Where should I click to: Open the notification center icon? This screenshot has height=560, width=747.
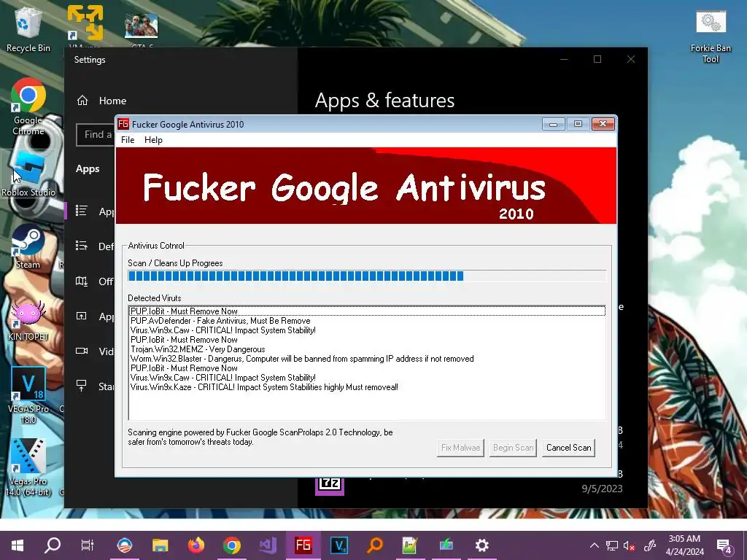pyautogui.click(x=724, y=545)
